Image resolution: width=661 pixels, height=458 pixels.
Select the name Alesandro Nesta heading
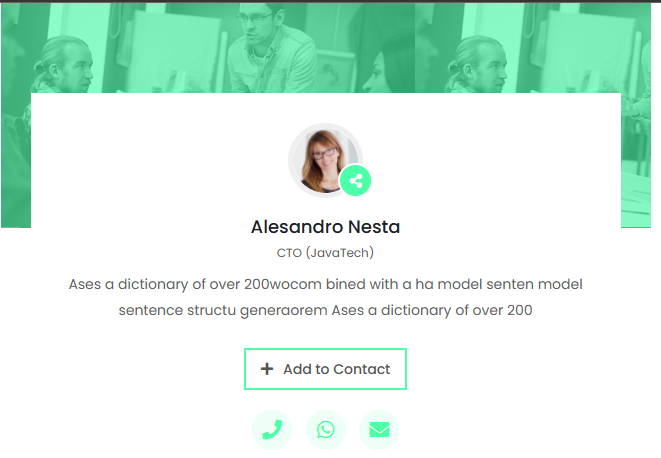coord(325,227)
